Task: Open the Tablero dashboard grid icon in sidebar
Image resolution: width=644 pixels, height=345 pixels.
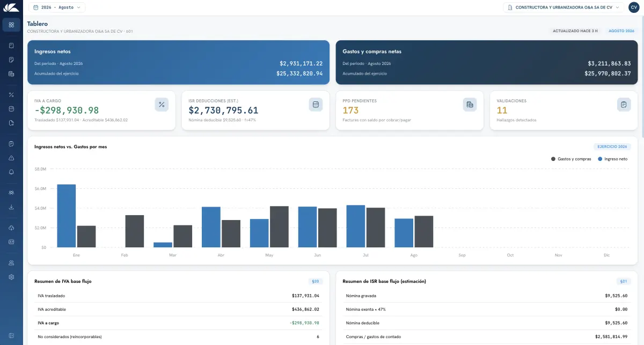Action: pos(11,25)
